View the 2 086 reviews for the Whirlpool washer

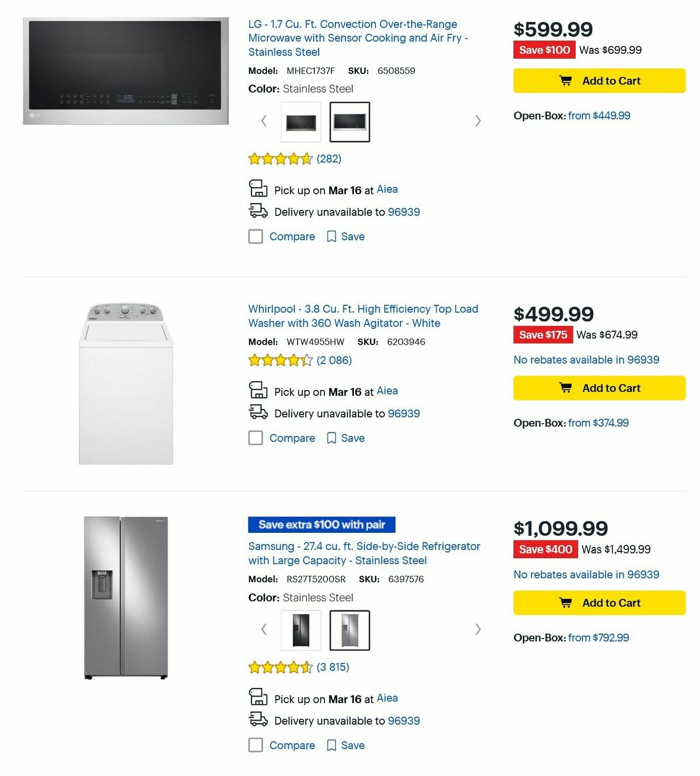coord(333,360)
